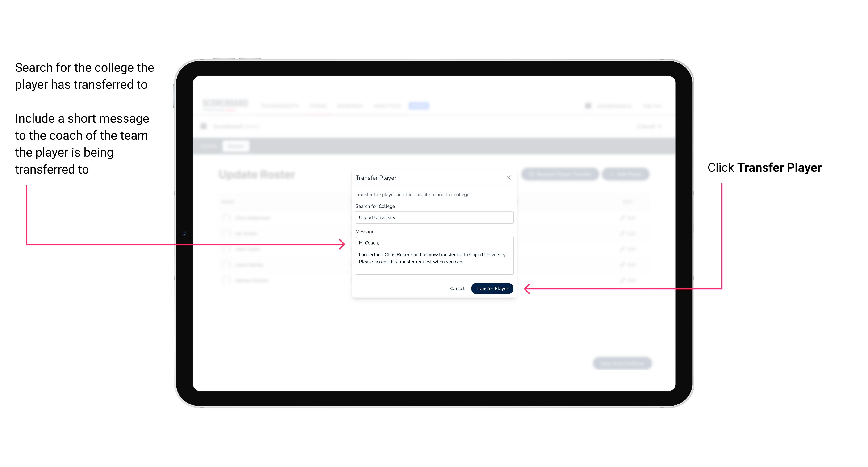Click the Search for College input field
The width and height of the screenshot is (868, 467).
[x=433, y=217]
